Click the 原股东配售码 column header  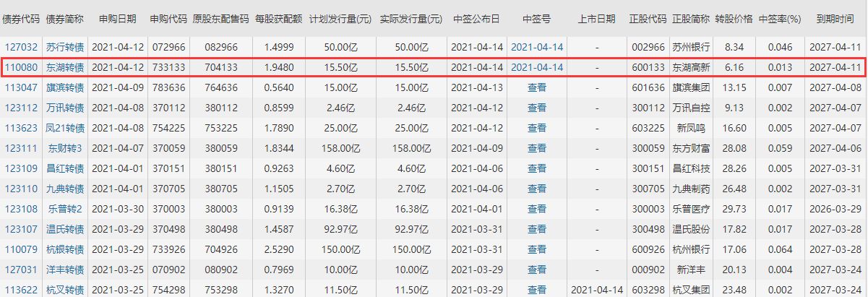(221, 20)
